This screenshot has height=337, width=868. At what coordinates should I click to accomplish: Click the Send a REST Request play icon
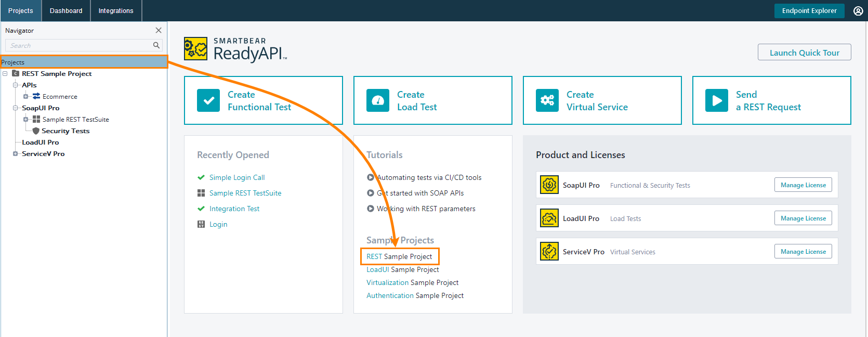pyautogui.click(x=717, y=100)
